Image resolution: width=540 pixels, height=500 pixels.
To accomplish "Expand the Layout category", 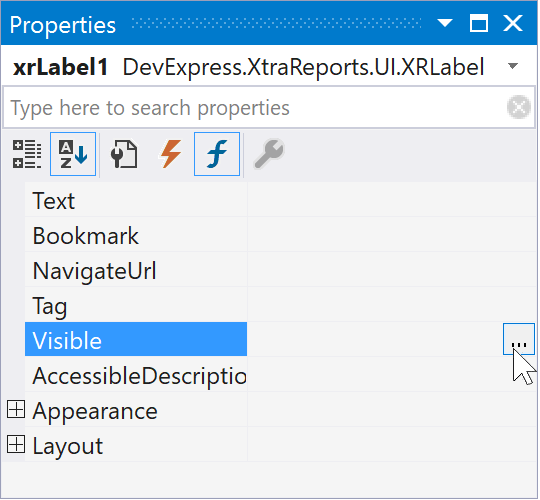I will click(x=16, y=444).
